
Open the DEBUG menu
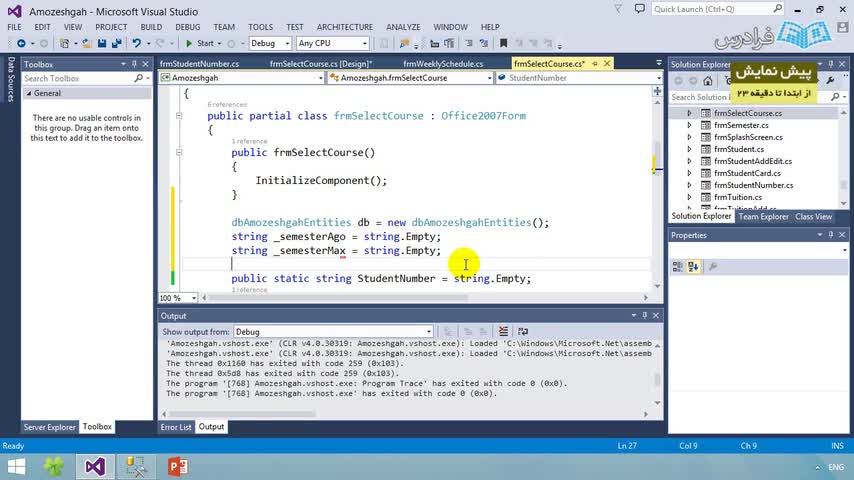coord(187,27)
